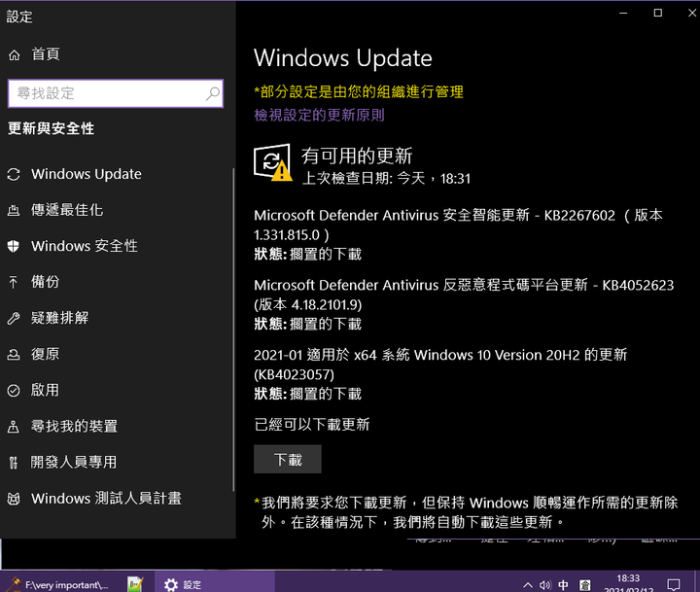Click the KB4023057 update entry text
The image size is (700, 592).
(440, 365)
